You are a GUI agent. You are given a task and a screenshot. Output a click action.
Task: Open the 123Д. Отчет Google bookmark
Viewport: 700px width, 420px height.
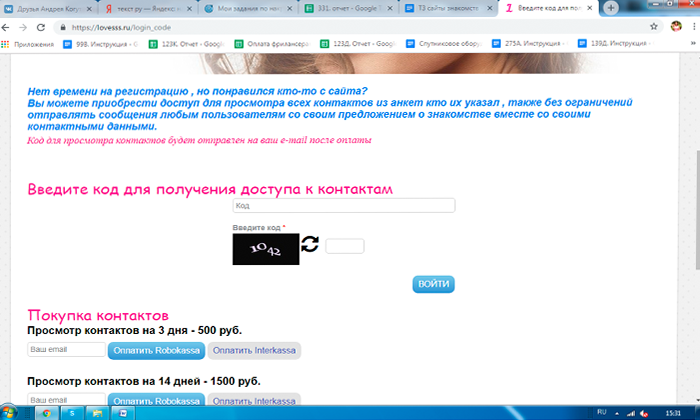click(358, 44)
